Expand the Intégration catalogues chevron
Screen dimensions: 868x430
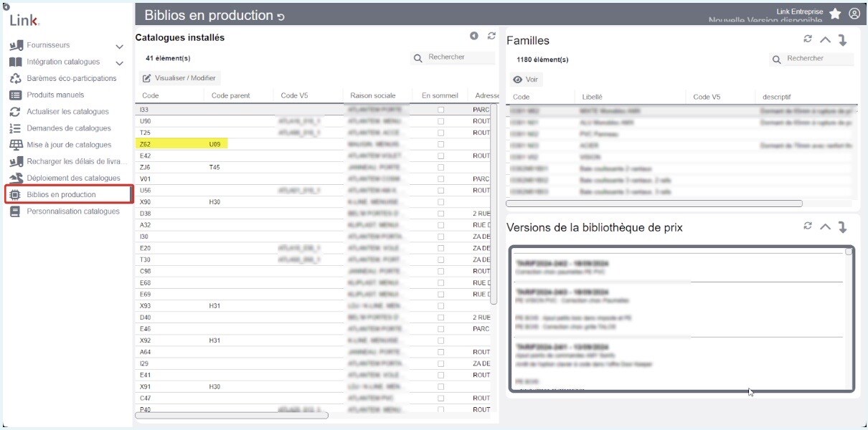(x=120, y=63)
